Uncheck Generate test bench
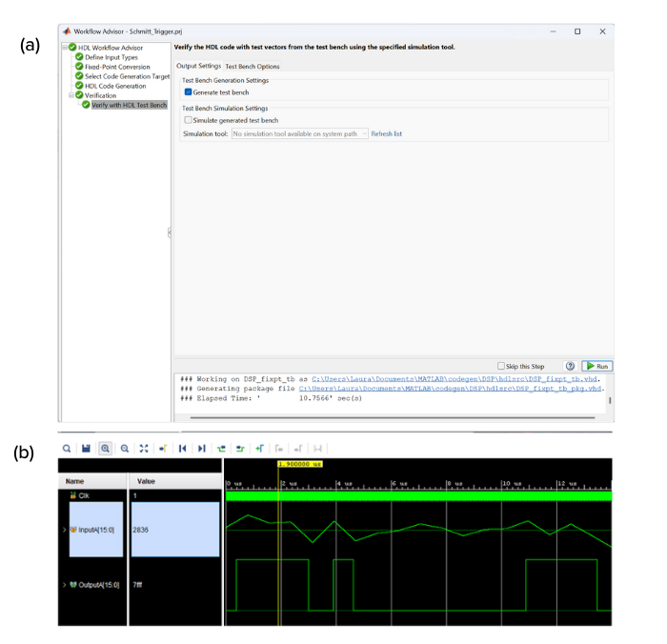The height and width of the screenshot is (644, 667). 188,91
